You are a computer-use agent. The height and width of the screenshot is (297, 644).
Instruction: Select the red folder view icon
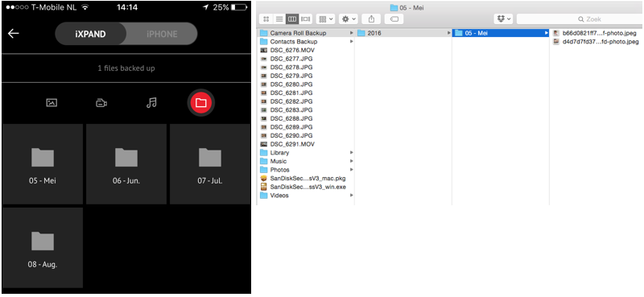pyautogui.click(x=200, y=103)
